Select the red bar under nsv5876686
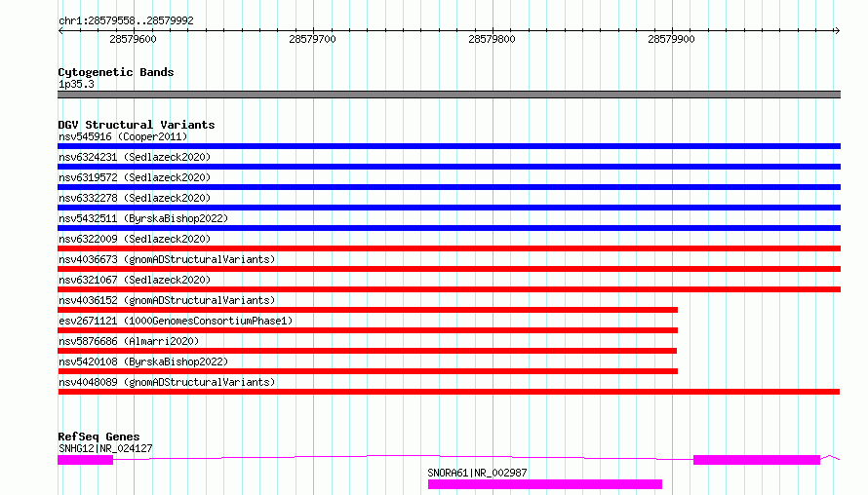Image resolution: width=868 pixels, height=495 pixels. coord(367,351)
